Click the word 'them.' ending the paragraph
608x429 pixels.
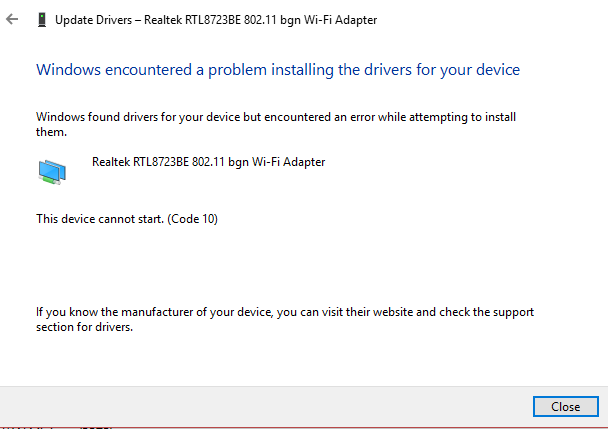coord(51,131)
